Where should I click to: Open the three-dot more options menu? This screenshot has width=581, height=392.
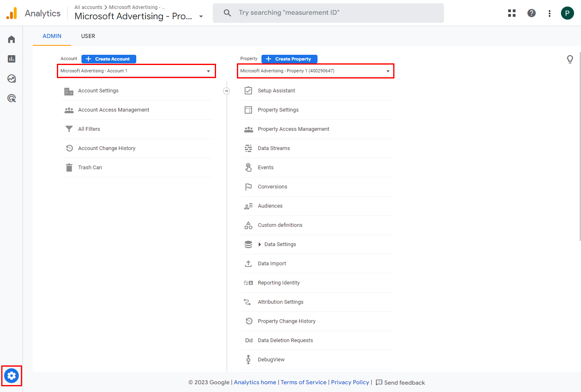point(549,13)
